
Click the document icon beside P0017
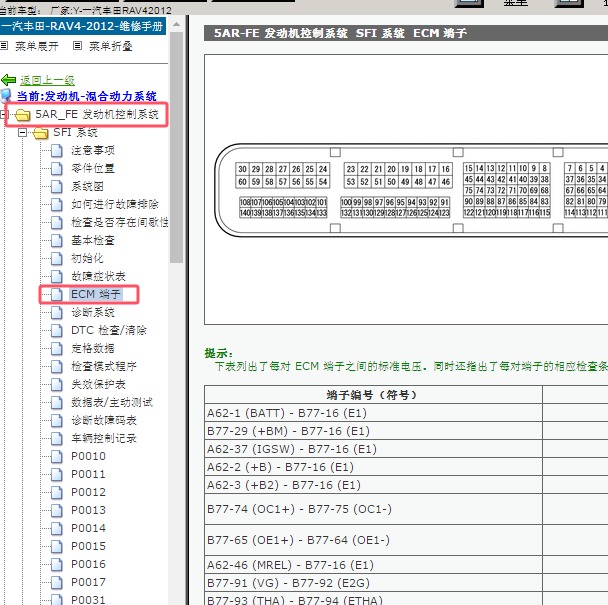[57, 583]
